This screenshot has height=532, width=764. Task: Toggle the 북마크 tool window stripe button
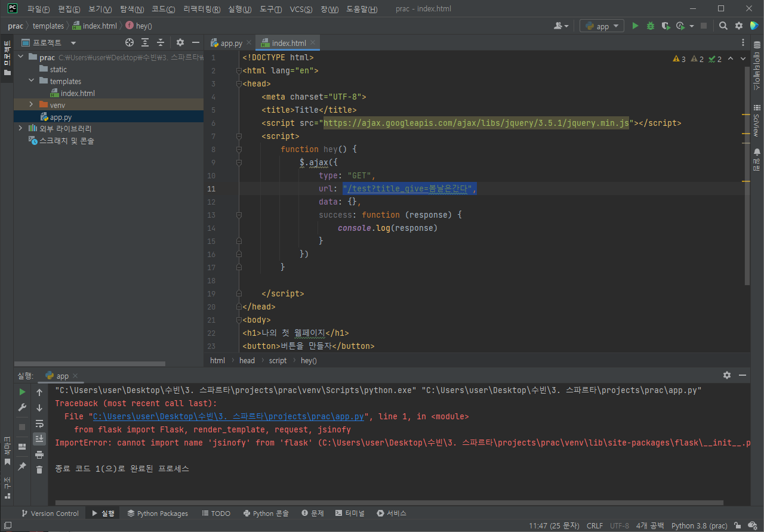pos(7,451)
